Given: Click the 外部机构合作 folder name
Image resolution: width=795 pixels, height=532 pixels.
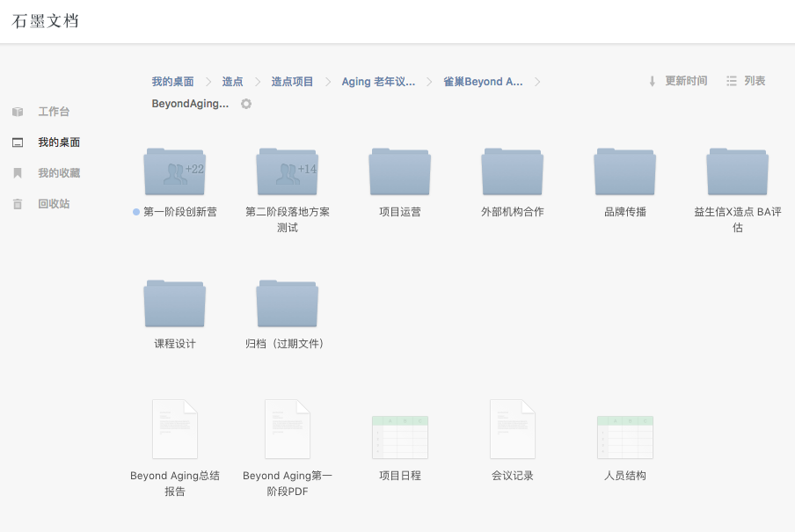Looking at the screenshot, I should coord(513,212).
